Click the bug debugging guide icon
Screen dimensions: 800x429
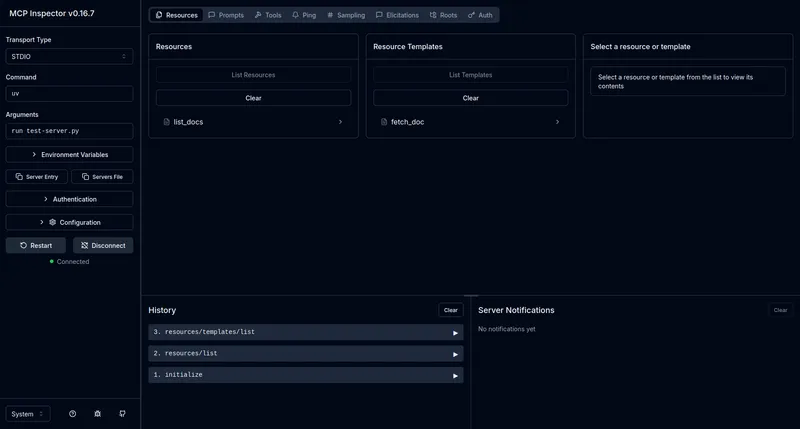97,413
